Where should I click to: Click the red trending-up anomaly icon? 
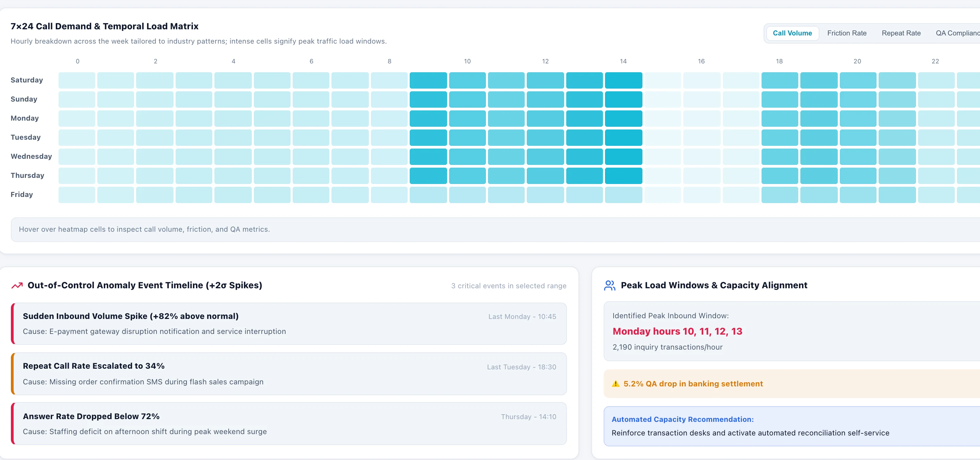pos(17,286)
